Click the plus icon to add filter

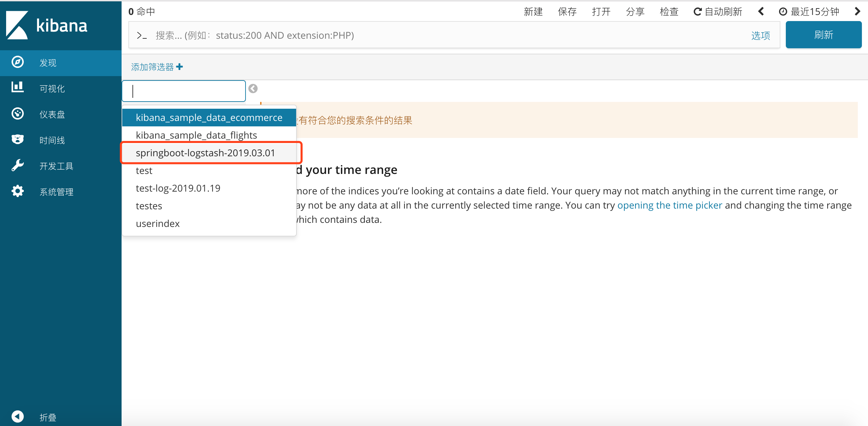[180, 67]
